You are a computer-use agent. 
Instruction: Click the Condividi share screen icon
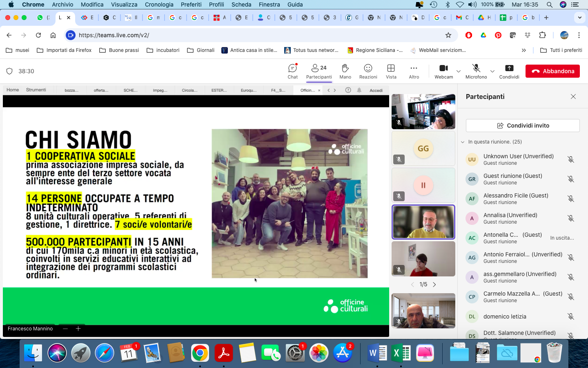pos(509,68)
